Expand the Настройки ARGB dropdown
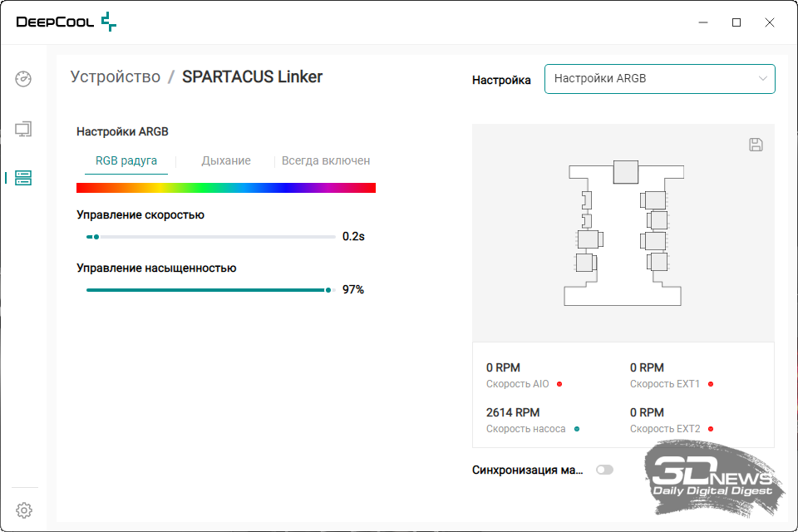798x532 pixels. pos(659,79)
